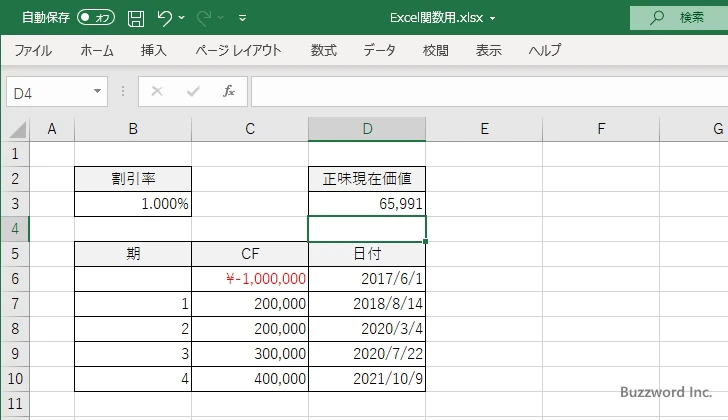Select column B header
The image size is (728, 420).
pos(133,129)
